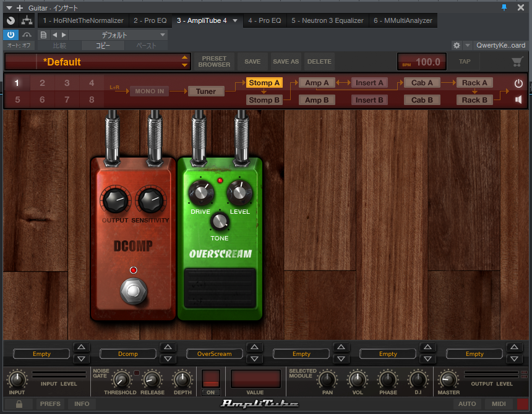Click the 比較 compare button
This screenshot has height=414, width=532.
tap(59, 45)
